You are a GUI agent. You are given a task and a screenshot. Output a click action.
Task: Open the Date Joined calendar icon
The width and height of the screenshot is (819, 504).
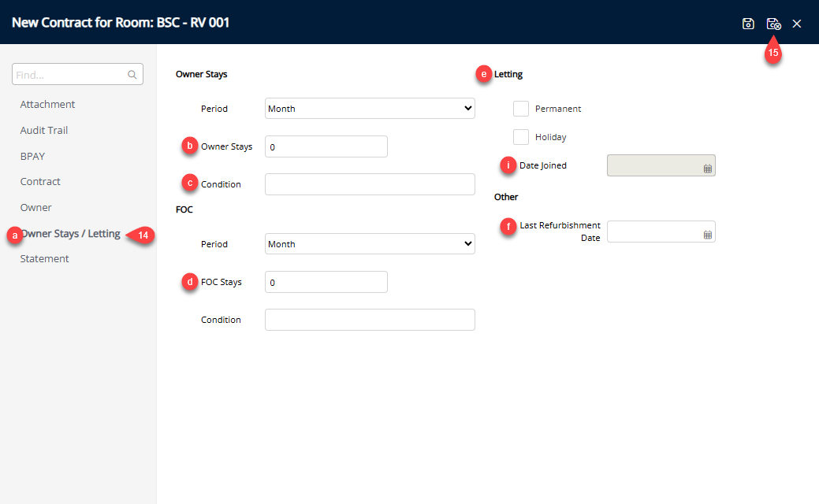tap(707, 169)
